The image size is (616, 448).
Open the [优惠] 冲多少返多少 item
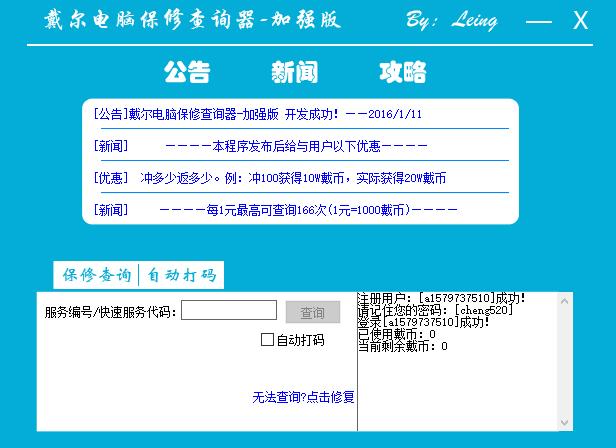270,178
